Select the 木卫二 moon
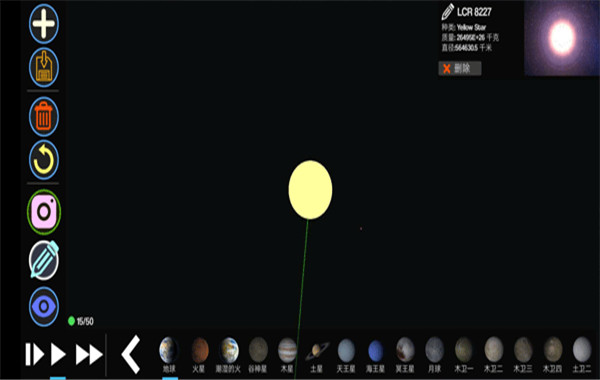This screenshot has height=380, width=600. coord(493,355)
